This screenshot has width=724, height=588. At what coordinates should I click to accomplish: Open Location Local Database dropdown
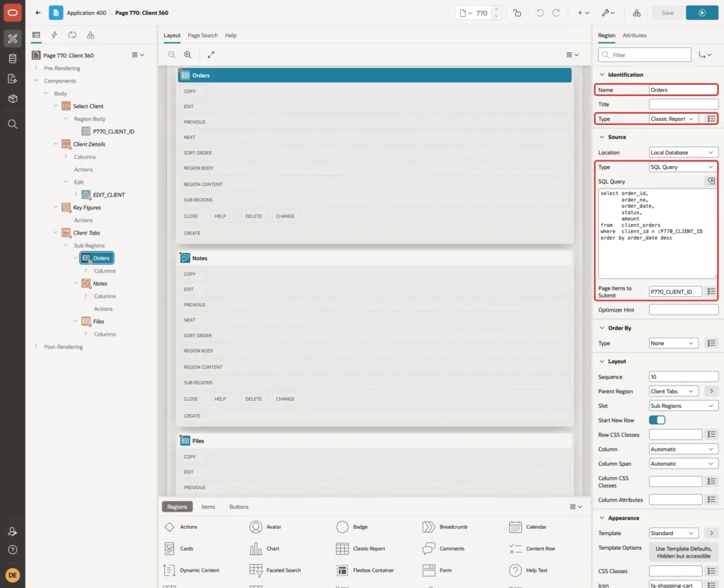click(x=684, y=153)
